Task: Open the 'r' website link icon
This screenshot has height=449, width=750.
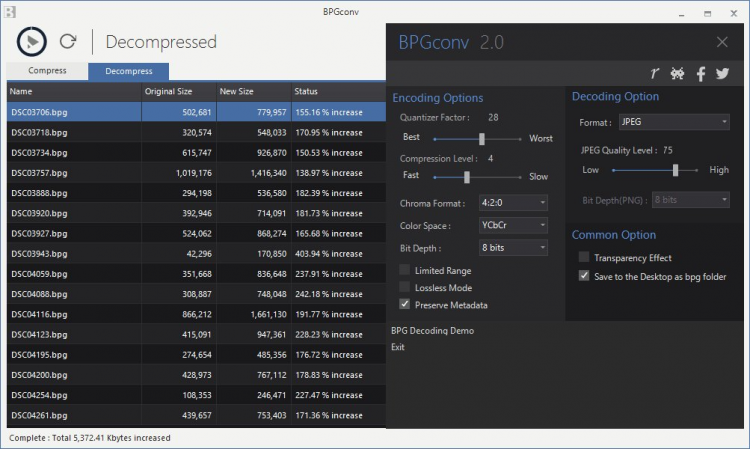Action: tap(654, 73)
